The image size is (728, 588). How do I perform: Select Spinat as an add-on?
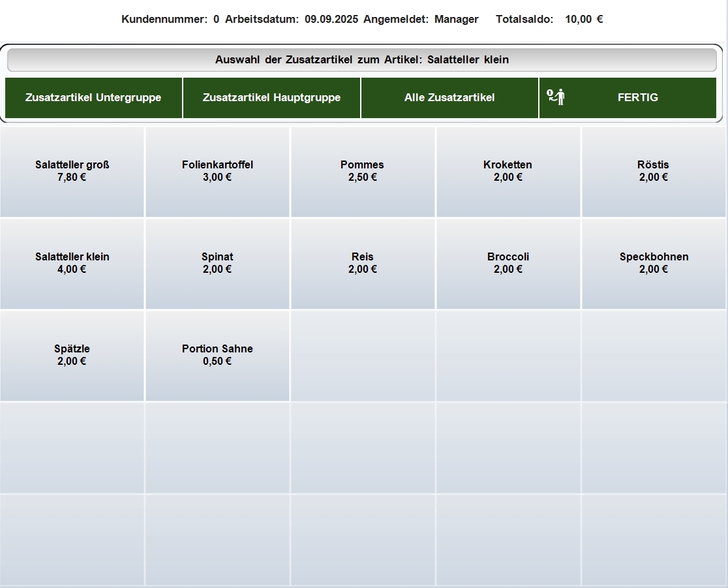click(x=217, y=264)
